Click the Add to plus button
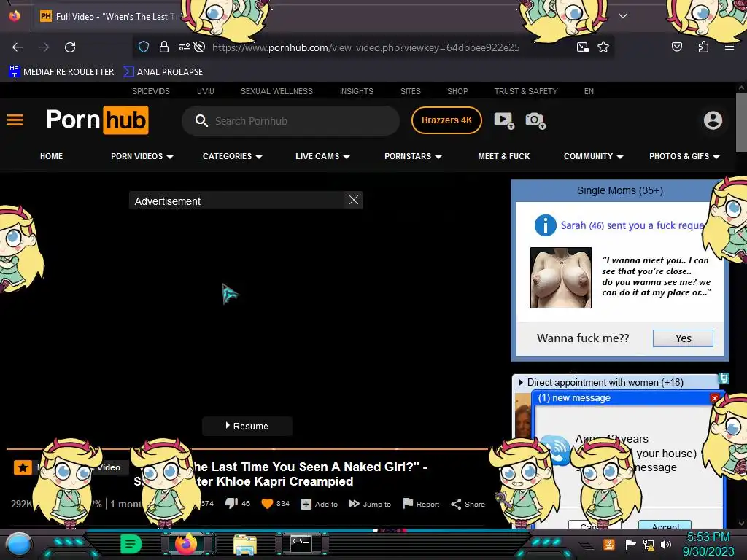Image resolution: width=747 pixels, height=560 pixels. tap(319, 504)
